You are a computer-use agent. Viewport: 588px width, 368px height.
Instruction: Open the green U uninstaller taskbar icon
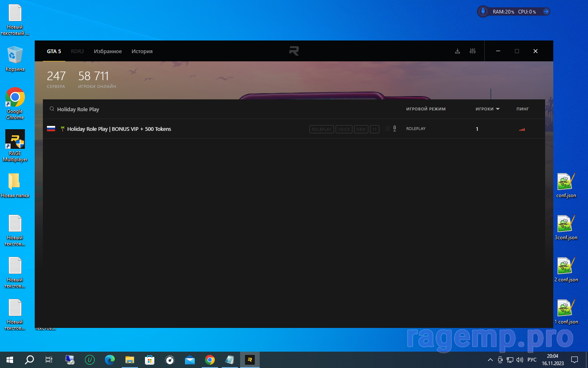90,360
